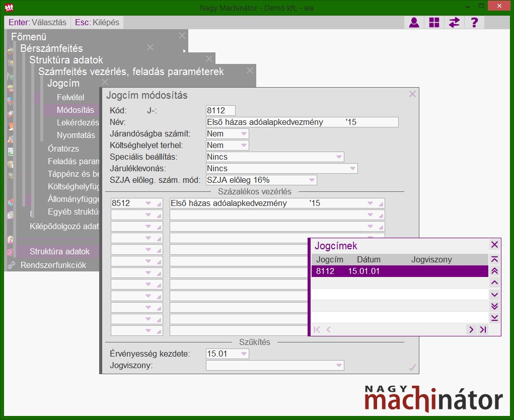Open help question mark icon
This screenshot has height=420, width=514.
474,22
